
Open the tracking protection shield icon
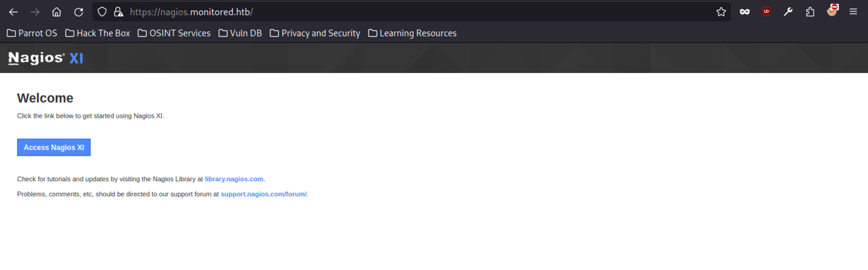pyautogui.click(x=103, y=12)
